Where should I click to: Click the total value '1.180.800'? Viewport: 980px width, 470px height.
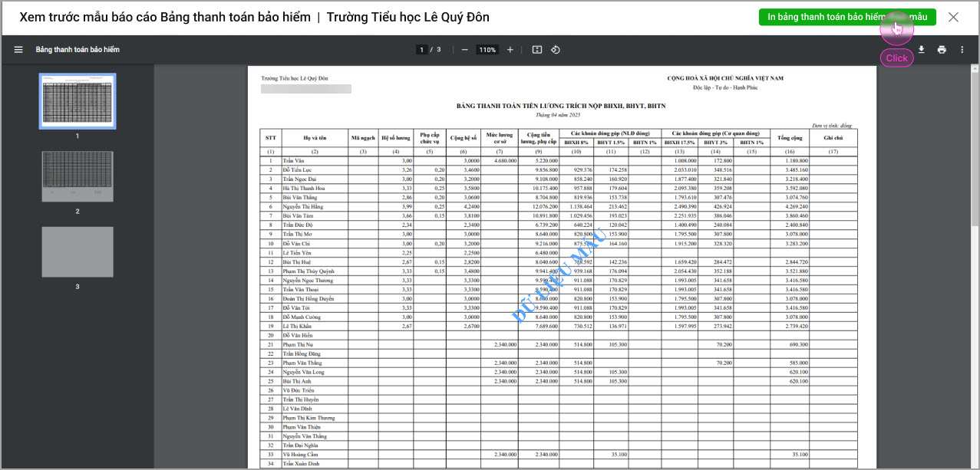pyautogui.click(x=797, y=160)
